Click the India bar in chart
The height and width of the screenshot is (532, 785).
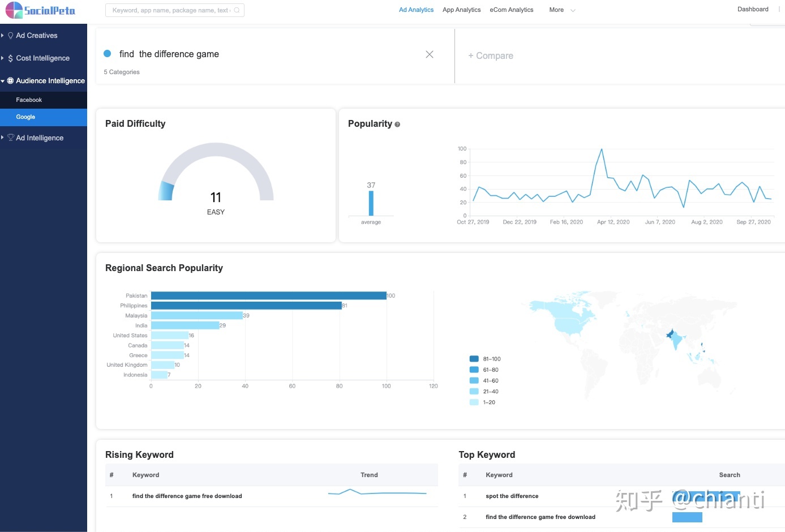coord(185,325)
